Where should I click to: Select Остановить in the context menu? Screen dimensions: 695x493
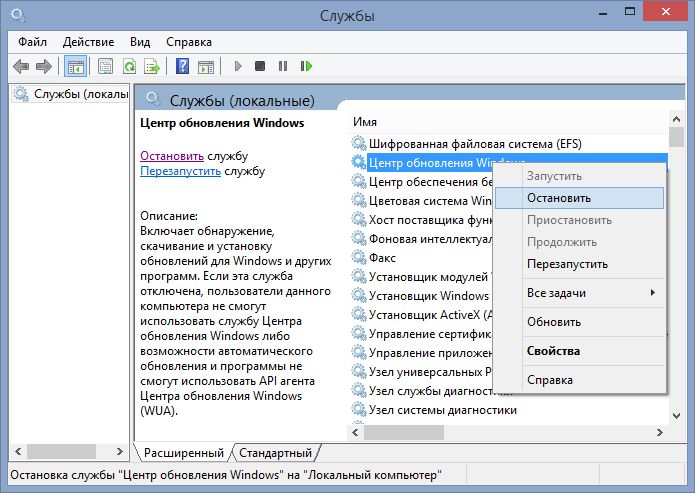[x=559, y=198]
